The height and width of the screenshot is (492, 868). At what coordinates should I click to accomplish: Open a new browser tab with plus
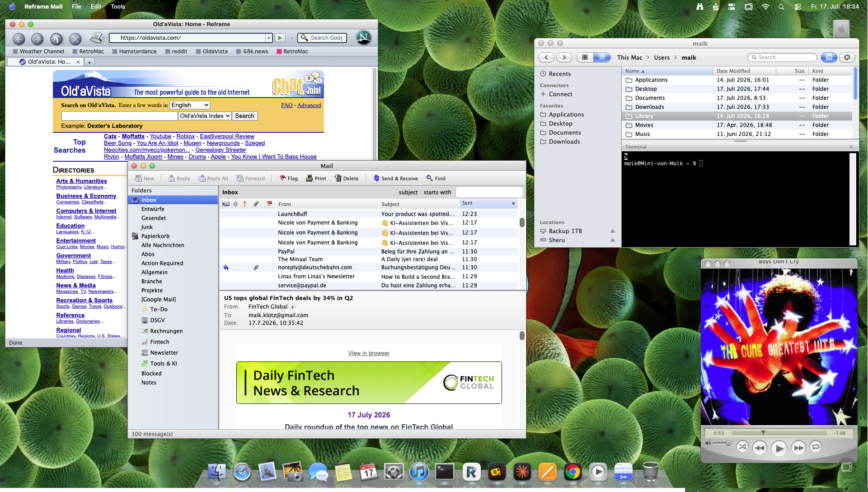(89, 62)
